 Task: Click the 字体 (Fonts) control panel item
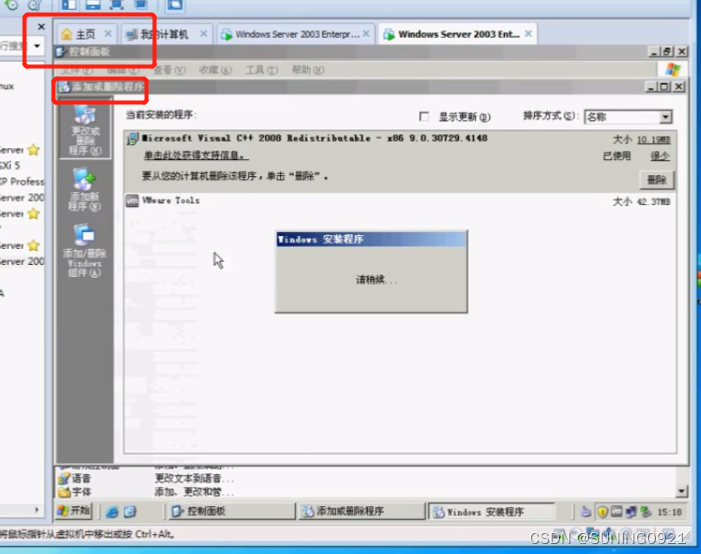(x=75, y=492)
